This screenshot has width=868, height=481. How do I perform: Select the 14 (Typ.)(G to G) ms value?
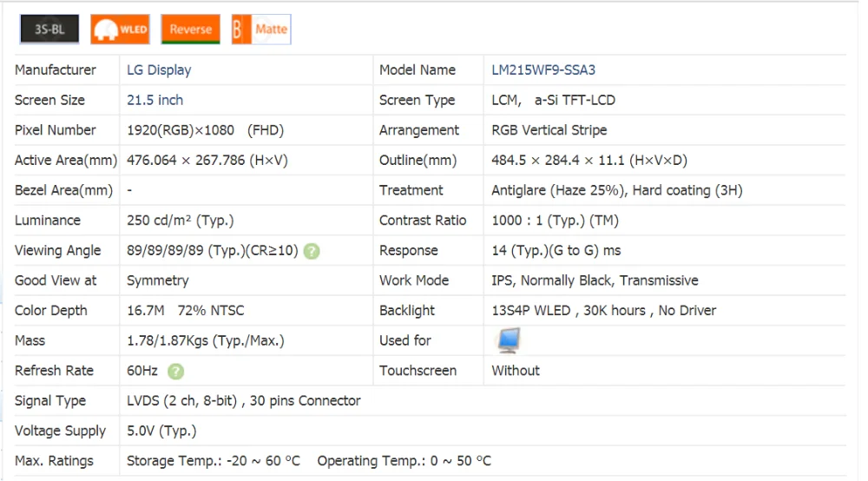(556, 251)
